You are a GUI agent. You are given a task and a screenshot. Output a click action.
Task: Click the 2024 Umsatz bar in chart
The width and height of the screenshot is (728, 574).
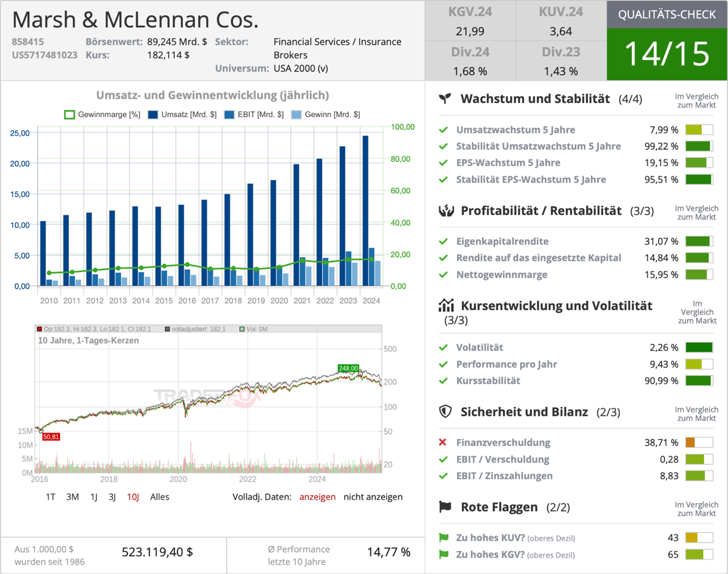(366, 210)
